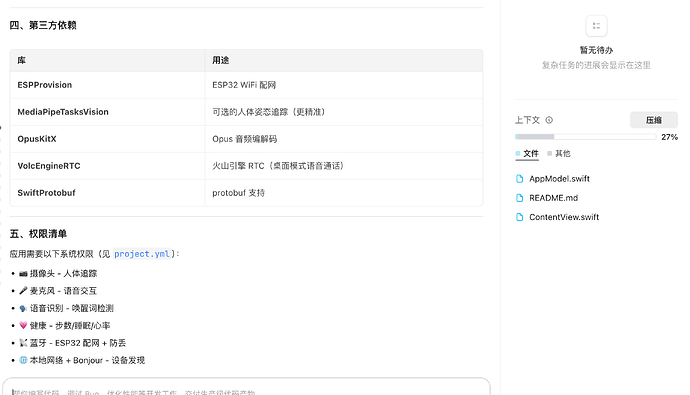The width and height of the screenshot is (690, 395).
Task: Select the VolcEngineRTC table cell
Action: coord(107,166)
